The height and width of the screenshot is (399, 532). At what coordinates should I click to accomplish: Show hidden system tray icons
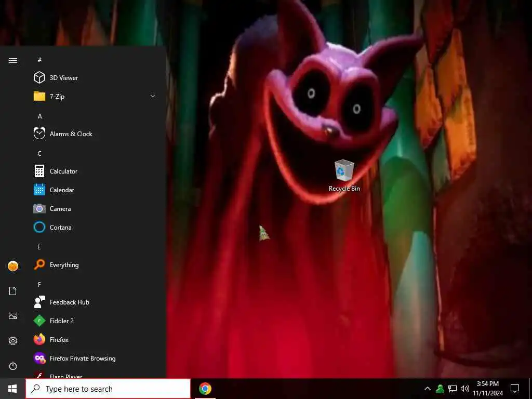tap(428, 389)
